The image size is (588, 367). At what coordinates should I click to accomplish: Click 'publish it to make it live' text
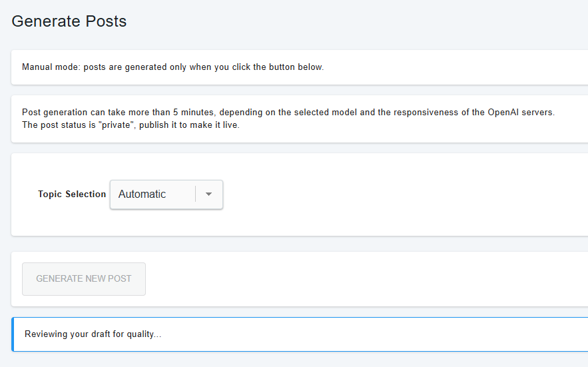coord(189,125)
